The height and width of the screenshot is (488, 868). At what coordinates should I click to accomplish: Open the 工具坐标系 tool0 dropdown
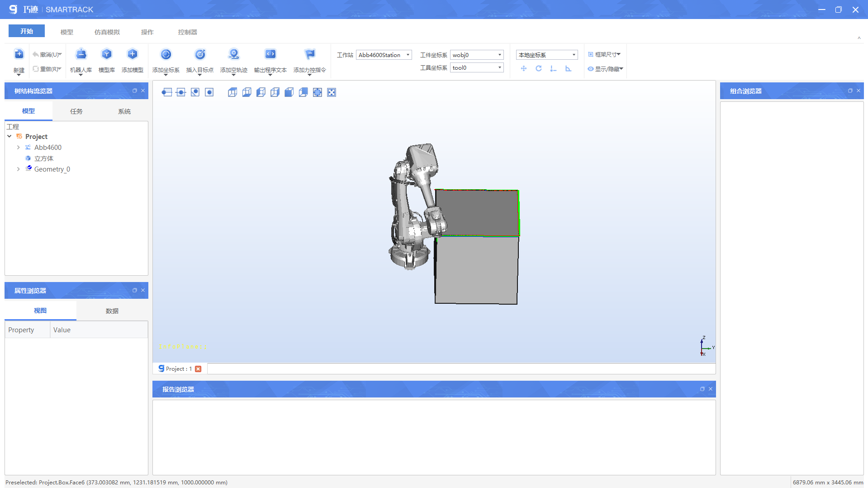[x=477, y=67]
